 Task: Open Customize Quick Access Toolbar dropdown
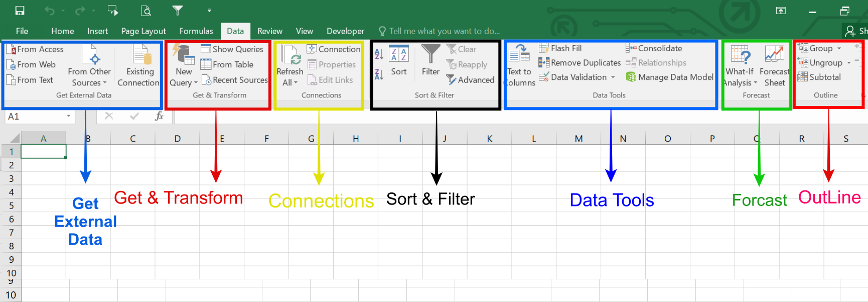coord(209,10)
